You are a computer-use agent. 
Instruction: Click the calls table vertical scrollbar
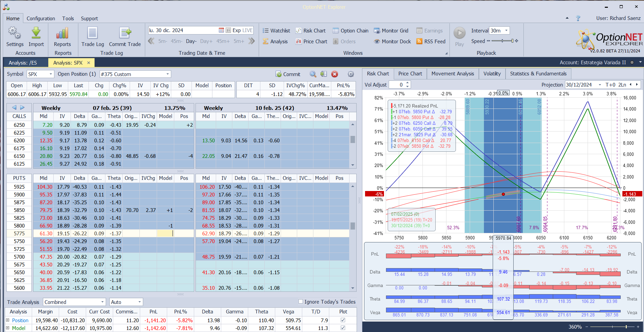[x=353, y=144]
